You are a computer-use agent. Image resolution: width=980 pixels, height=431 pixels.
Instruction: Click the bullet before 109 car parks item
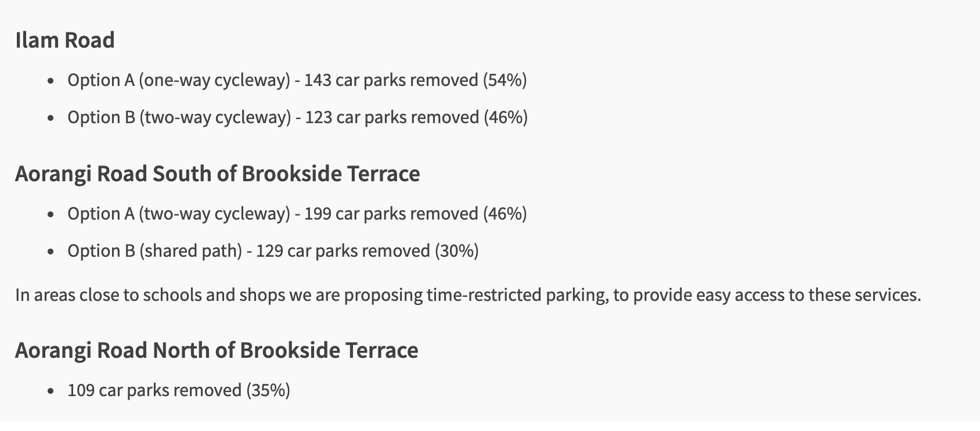52,391
